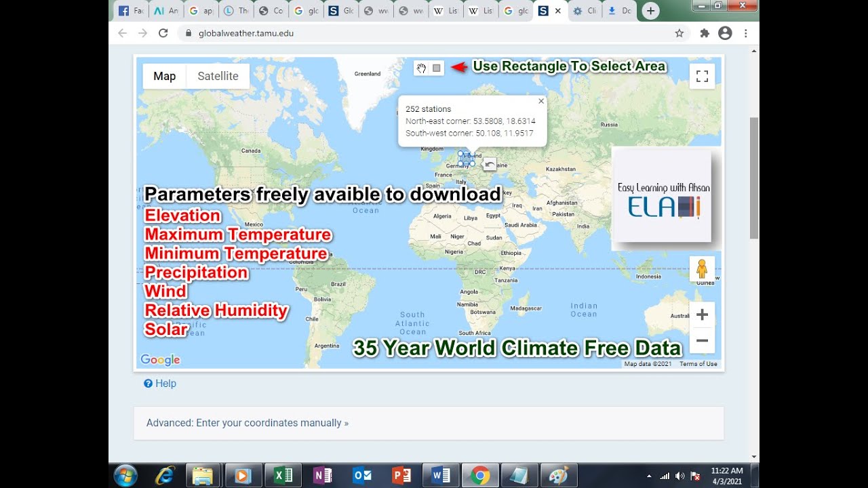This screenshot has height=488, width=868.
Task: Click the volume speaker tray icon
Action: (x=679, y=476)
